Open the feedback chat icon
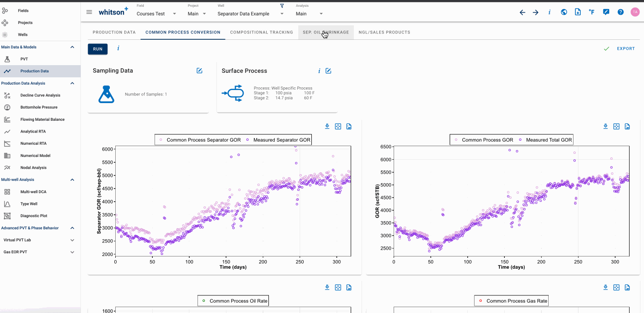This screenshot has width=644, height=313. pyautogui.click(x=606, y=12)
